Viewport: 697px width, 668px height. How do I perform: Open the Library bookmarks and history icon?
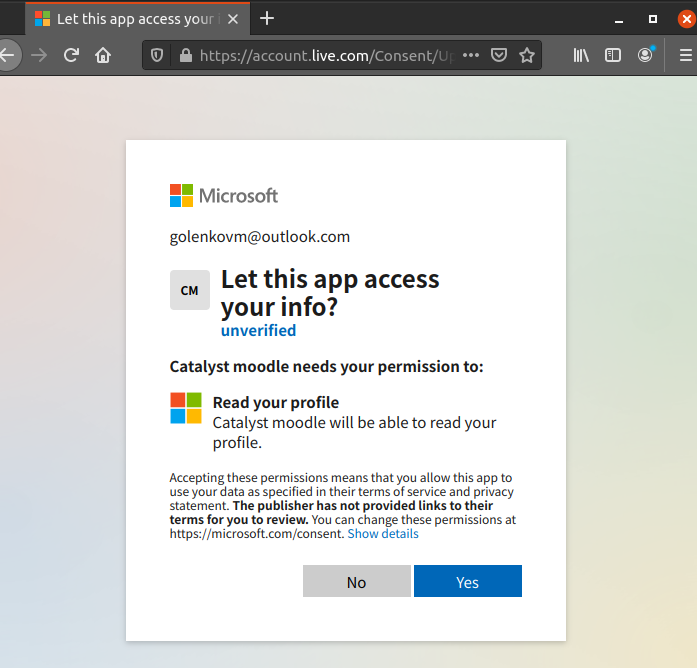point(581,55)
